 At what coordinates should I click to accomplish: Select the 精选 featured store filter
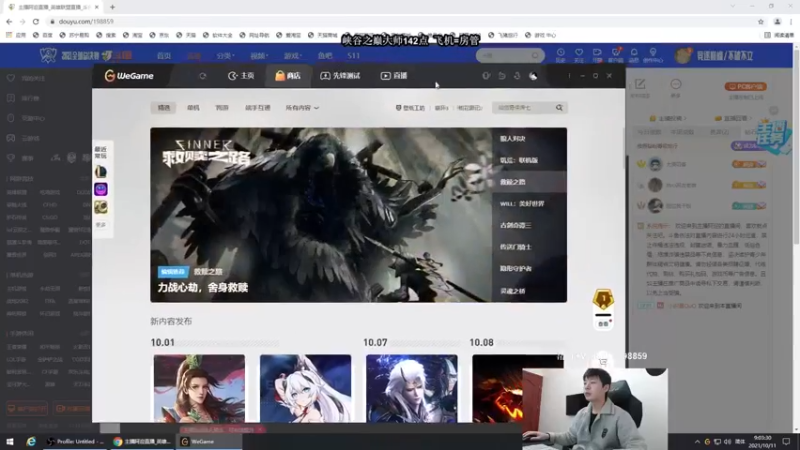pos(164,108)
